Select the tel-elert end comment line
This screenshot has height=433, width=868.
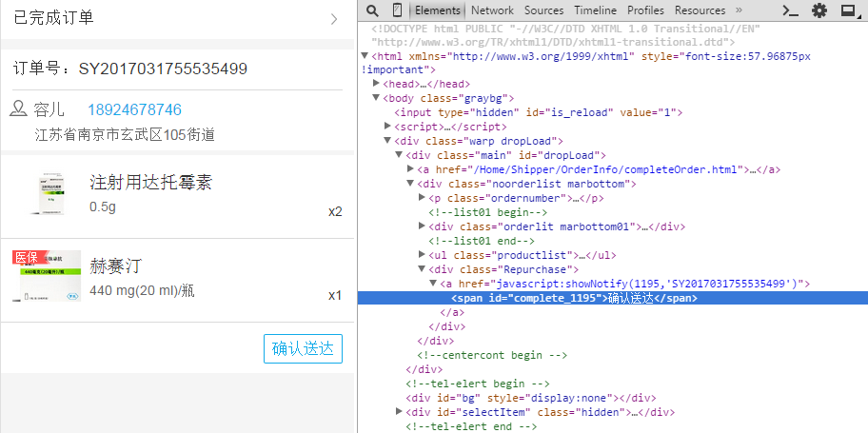pyautogui.click(x=471, y=425)
